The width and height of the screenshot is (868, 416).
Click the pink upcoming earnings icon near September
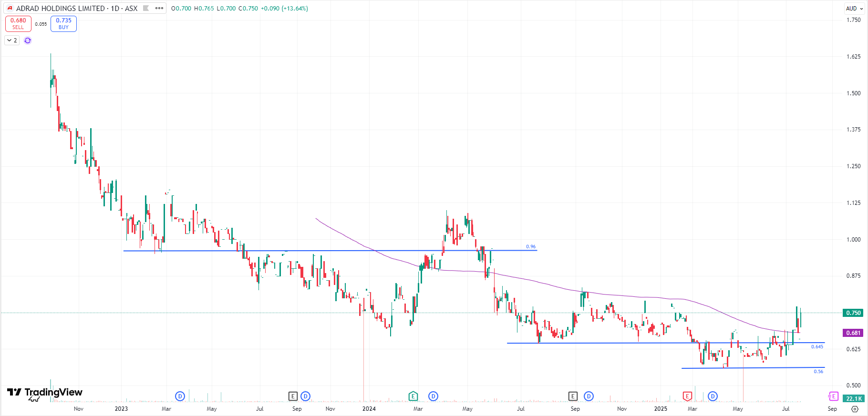click(x=833, y=396)
